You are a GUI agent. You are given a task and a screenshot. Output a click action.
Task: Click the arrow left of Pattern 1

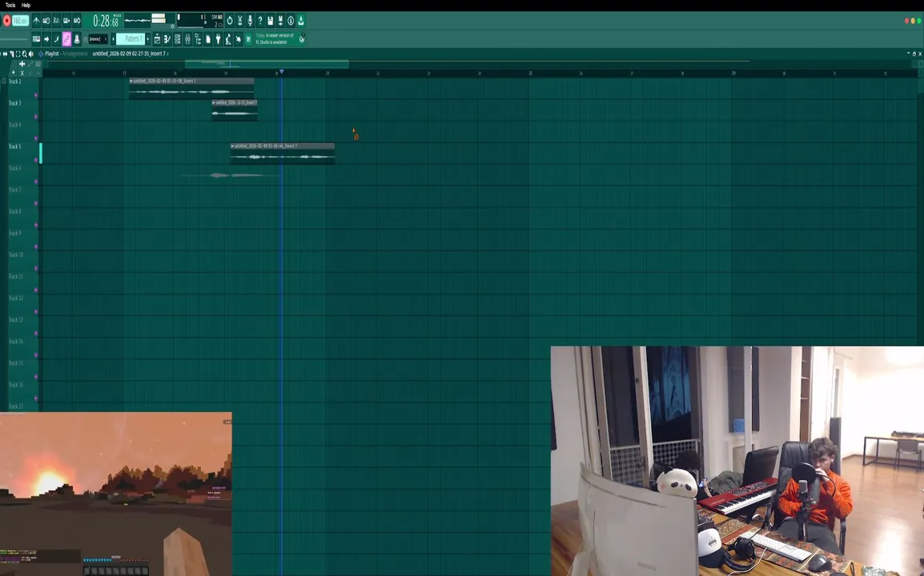pos(113,39)
